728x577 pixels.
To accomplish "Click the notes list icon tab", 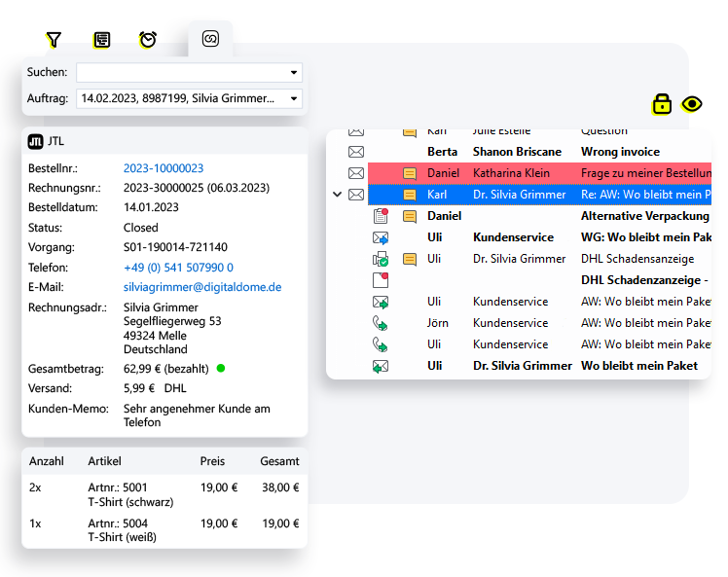I will point(101,40).
